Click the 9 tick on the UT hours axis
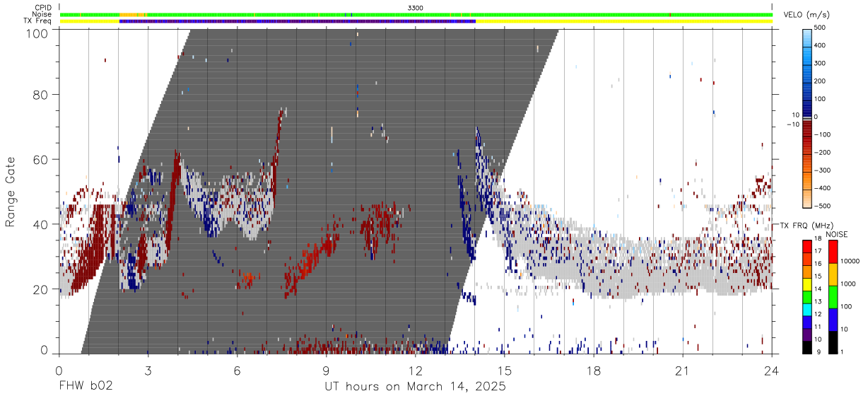The width and height of the screenshot is (868, 401). click(x=327, y=371)
